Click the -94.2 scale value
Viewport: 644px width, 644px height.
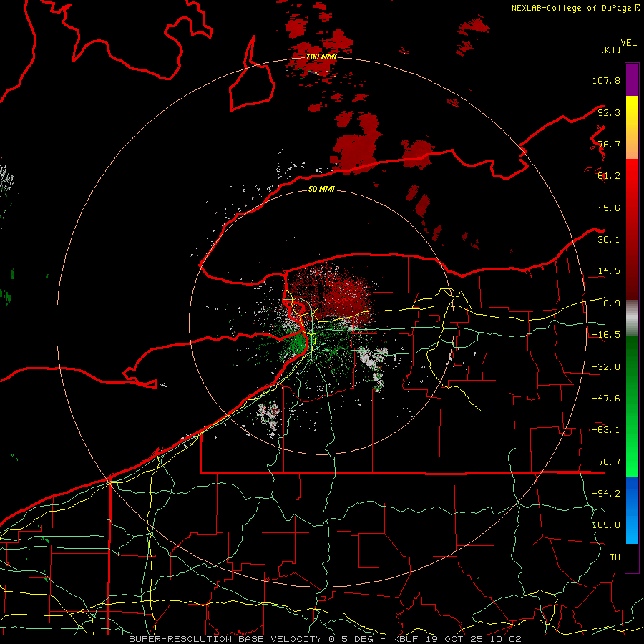pos(606,494)
